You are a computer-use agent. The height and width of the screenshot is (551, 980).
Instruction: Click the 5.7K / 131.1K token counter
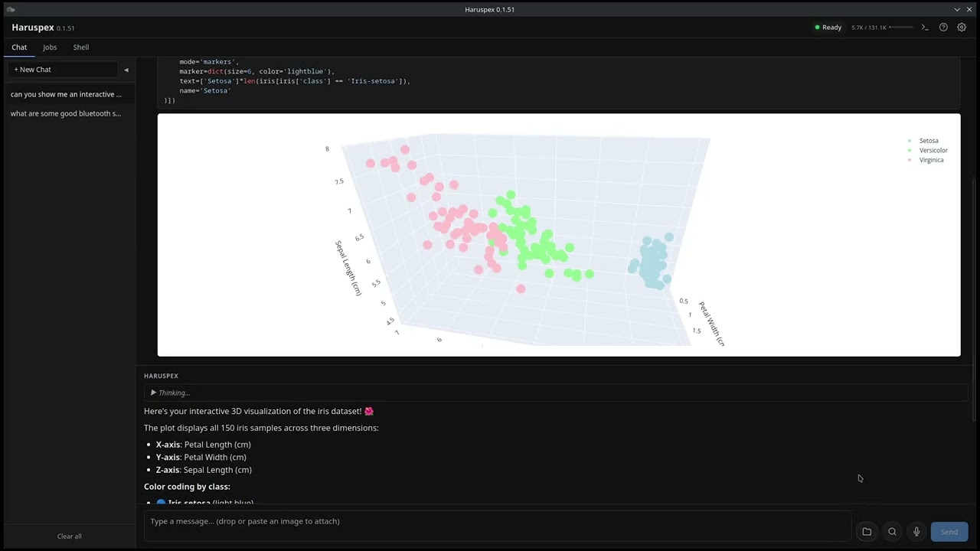pos(868,28)
